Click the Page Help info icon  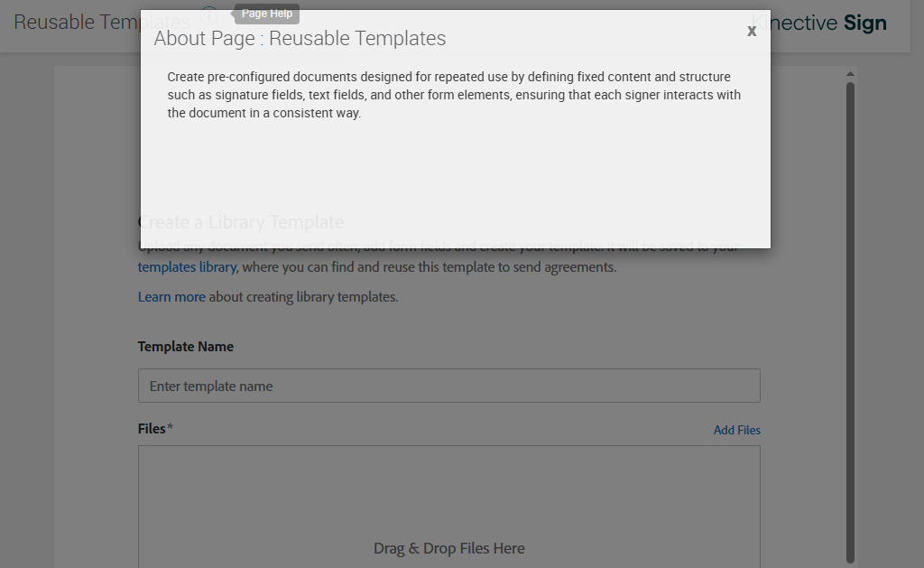(x=209, y=15)
